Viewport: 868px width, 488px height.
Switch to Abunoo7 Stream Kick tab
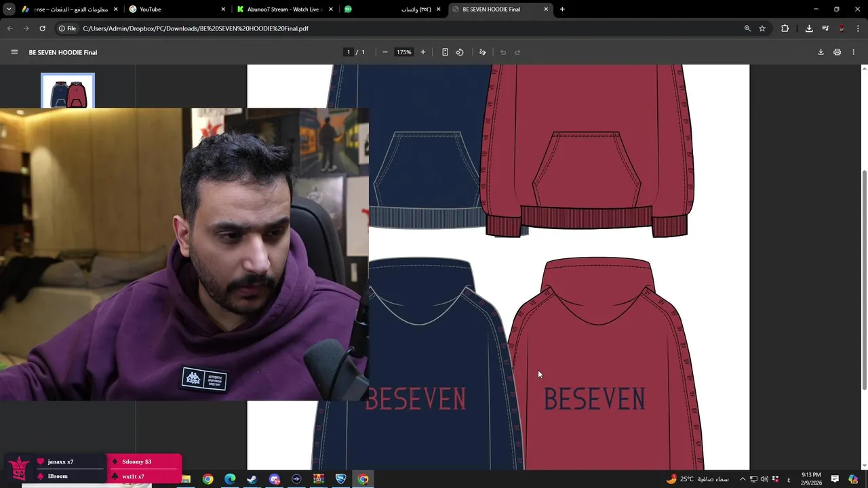click(284, 9)
